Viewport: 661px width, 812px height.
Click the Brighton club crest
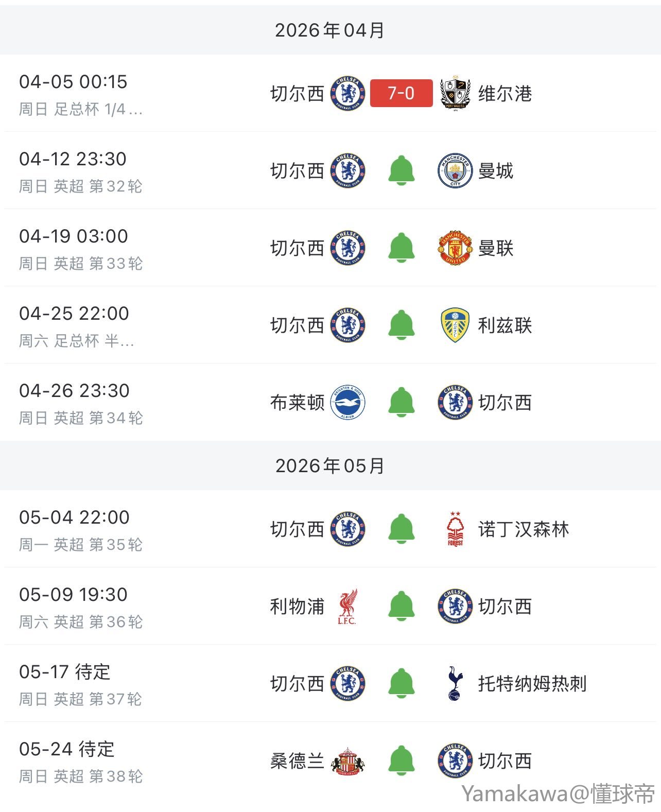coord(348,402)
